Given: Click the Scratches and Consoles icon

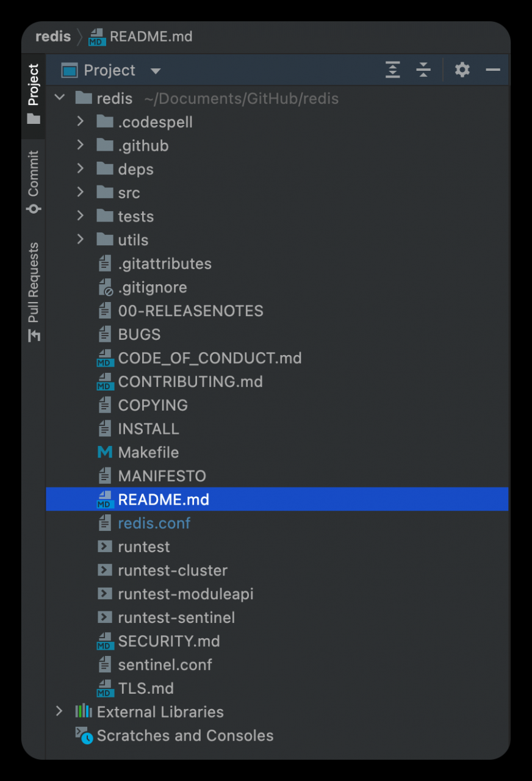Looking at the screenshot, I should click(x=84, y=735).
